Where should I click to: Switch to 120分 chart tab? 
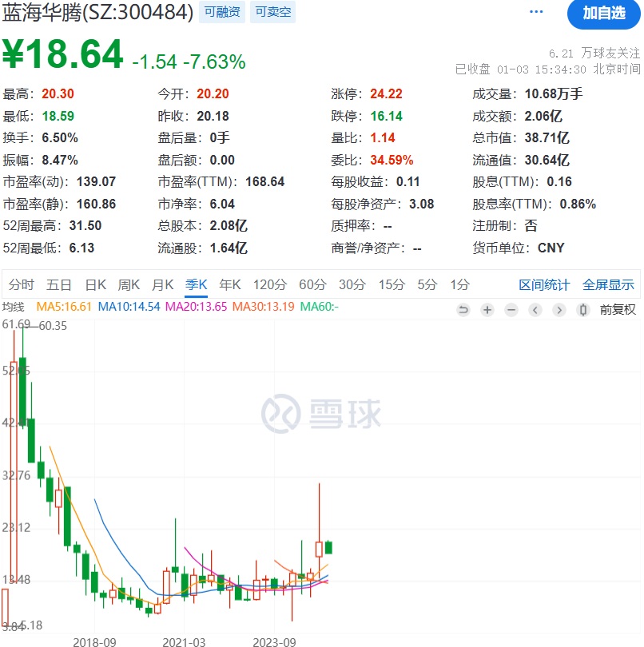point(270,284)
